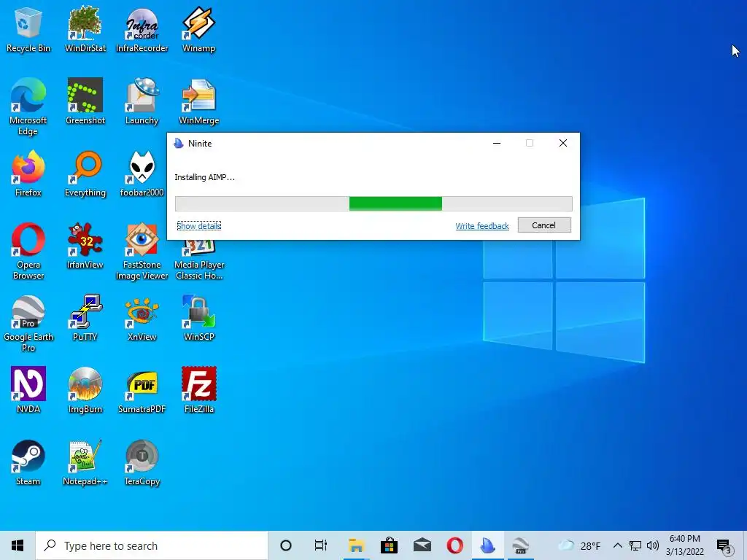The image size is (747, 560).
Task: Select the Launchy desktop shortcut
Action: [x=142, y=101]
